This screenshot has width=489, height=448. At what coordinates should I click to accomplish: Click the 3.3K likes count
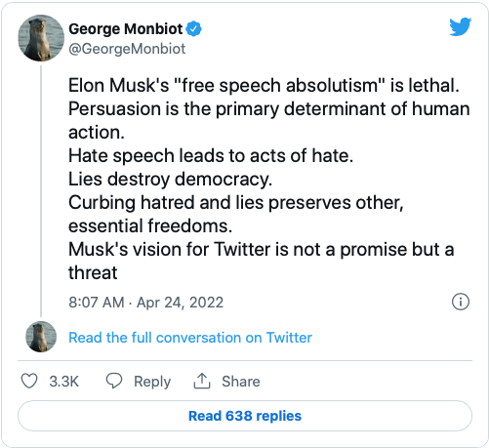[x=64, y=382]
